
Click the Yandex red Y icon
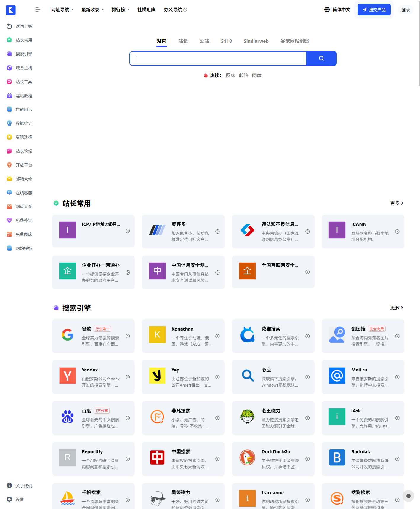pos(68,376)
